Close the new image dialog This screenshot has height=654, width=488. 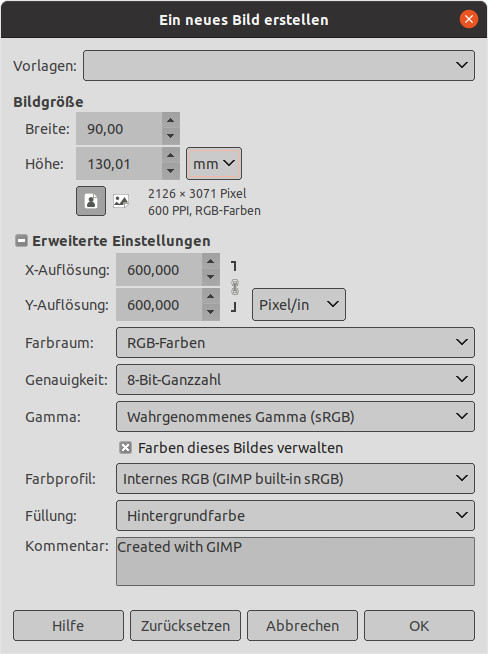469,19
